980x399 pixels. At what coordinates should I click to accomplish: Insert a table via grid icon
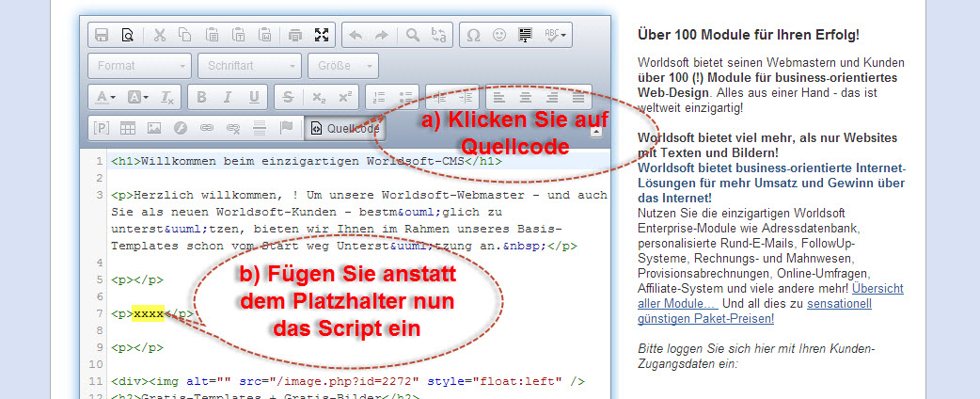click(128, 128)
